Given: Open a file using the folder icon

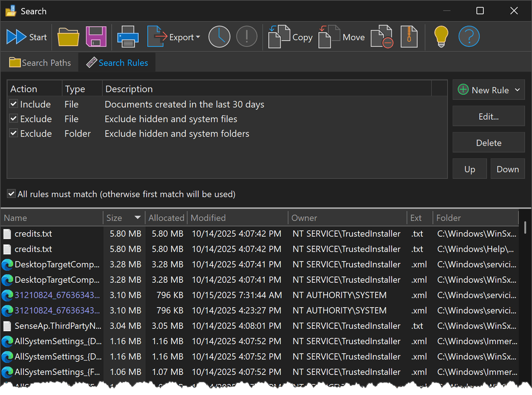Looking at the screenshot, I should [x=68, y=37].
